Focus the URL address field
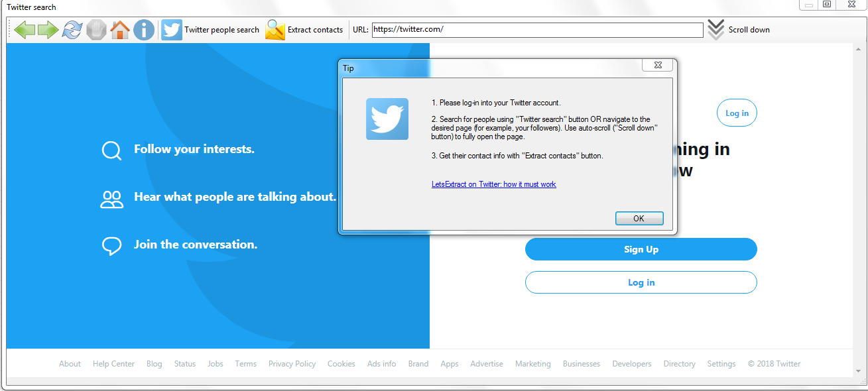The height and width of the screenshot is (391, 868). coord(537,30)
